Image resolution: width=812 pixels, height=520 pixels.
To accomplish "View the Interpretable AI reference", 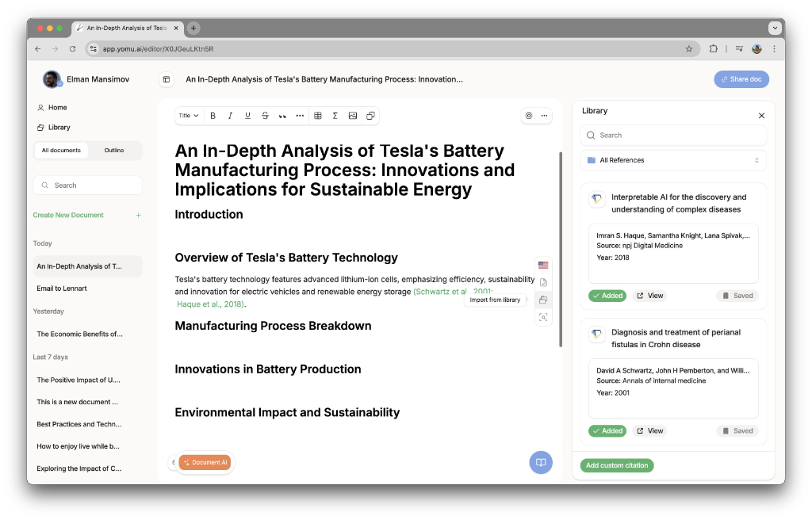I will coord(650,296).
